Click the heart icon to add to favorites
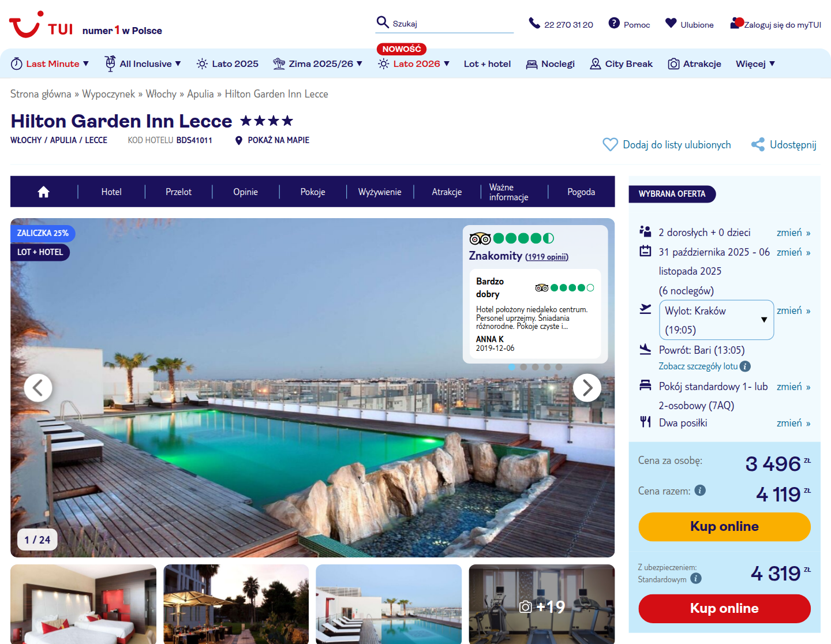The height and width of the screenshot is (644, 831). tap(610, 144)
